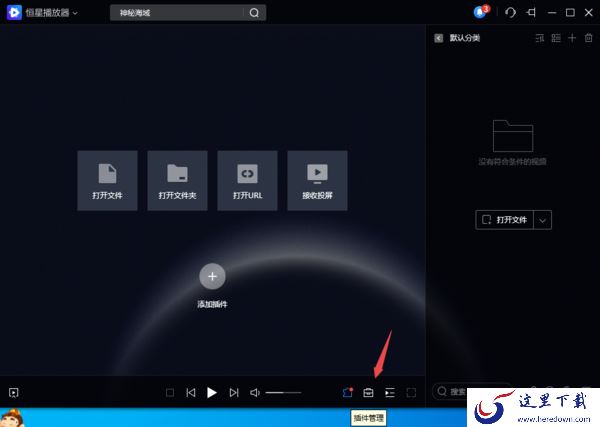Adjust the volume slider
600x427 pixels.
point(284,393)
